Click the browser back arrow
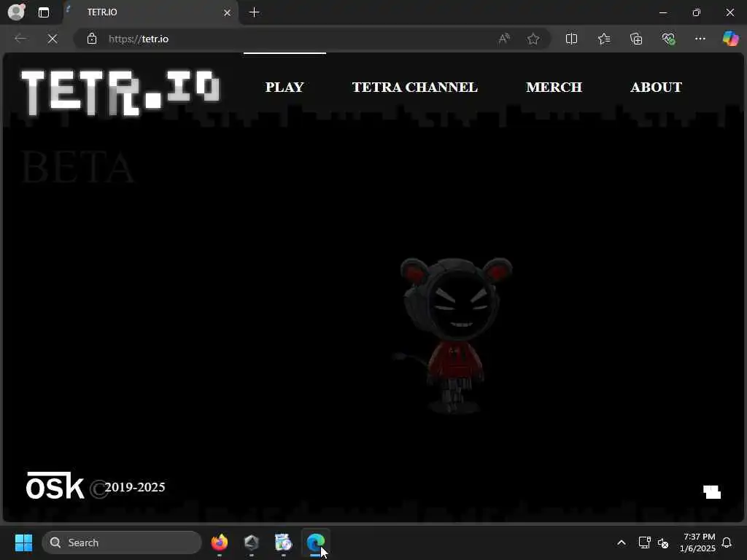This screenshot has width=747, height=560. click(20, 39)
